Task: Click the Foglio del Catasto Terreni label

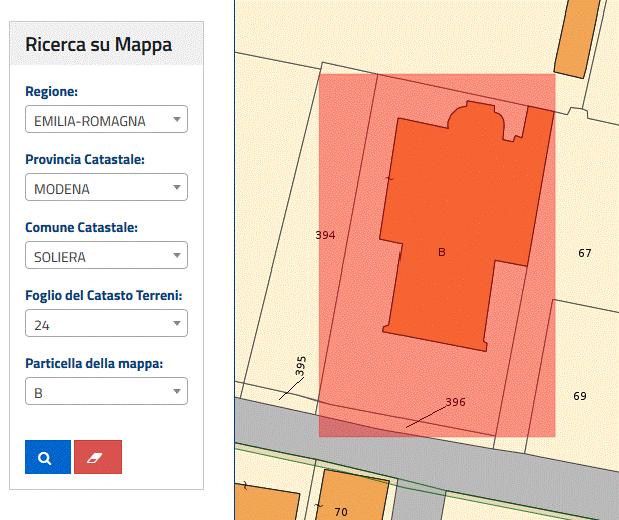Action: click(x=104, y=295)
